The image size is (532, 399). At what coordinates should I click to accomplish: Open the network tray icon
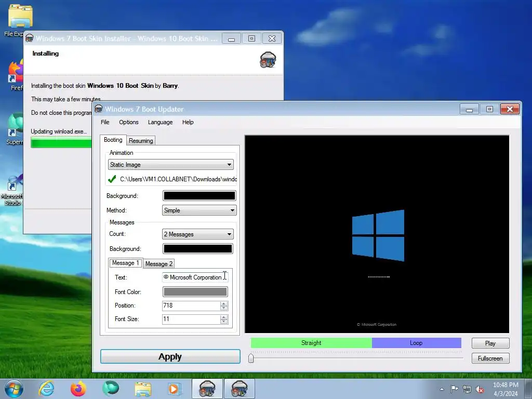tap(467, 390)
